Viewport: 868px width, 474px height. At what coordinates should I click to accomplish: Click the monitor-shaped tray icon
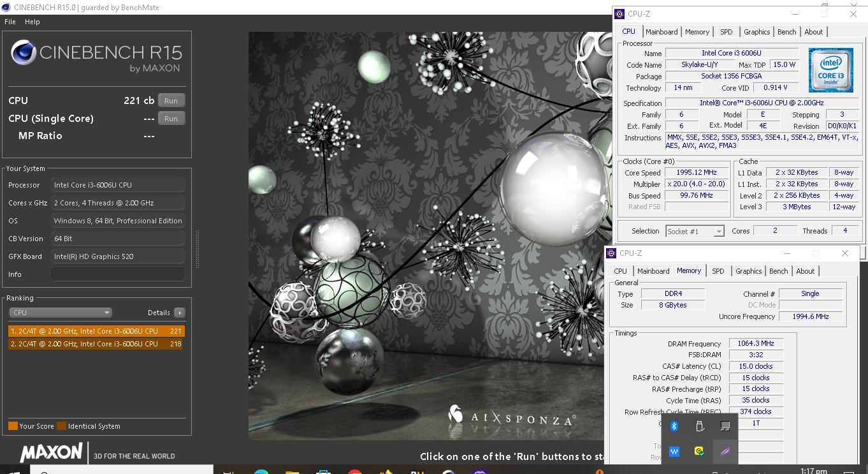[x=725, y=426]
